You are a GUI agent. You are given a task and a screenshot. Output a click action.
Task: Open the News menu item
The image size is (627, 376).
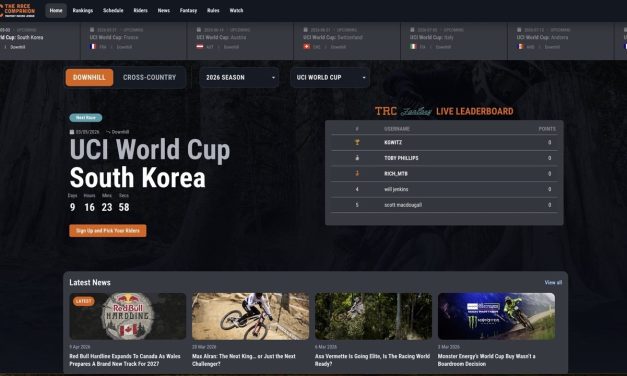164,10
